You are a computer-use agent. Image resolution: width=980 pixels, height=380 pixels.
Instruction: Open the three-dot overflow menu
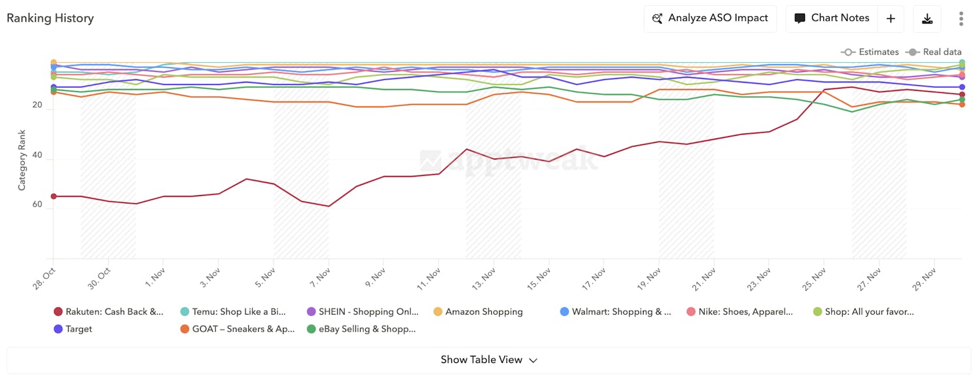coord(961,18)
